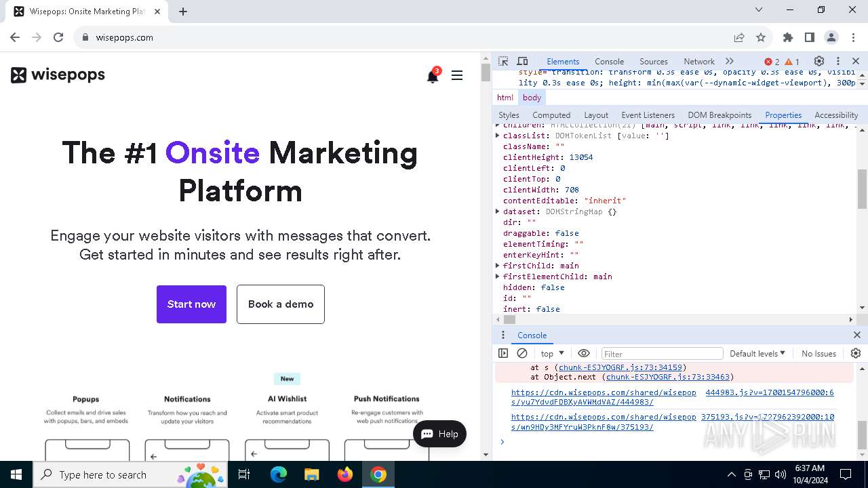
Task: Toggle the device toolbar icon
Action: click(x=522, y=61)
